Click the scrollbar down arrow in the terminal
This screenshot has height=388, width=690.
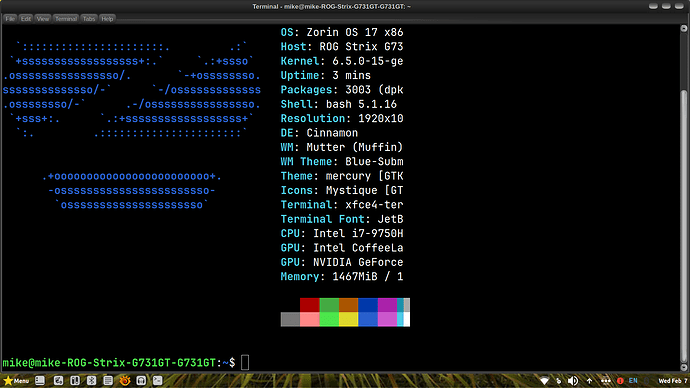[x=684, y=367]
